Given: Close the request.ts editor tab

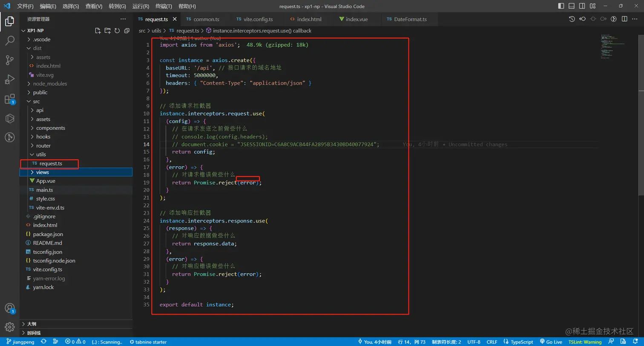Looking at the screenshot, I should (x=175, y=19).
